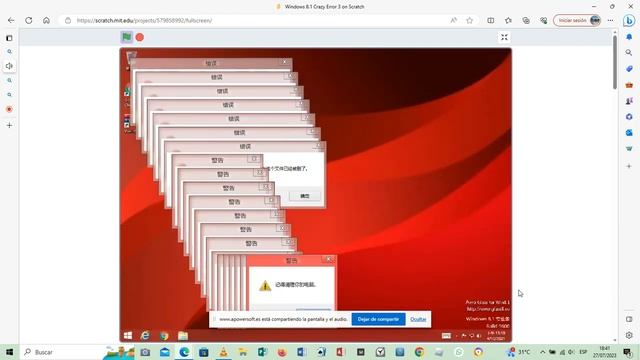The image size is (640, 360).
Task: Click on-screen keyboard icon in project taskbar
Action: pyautogui.click(x=446, y=336)
